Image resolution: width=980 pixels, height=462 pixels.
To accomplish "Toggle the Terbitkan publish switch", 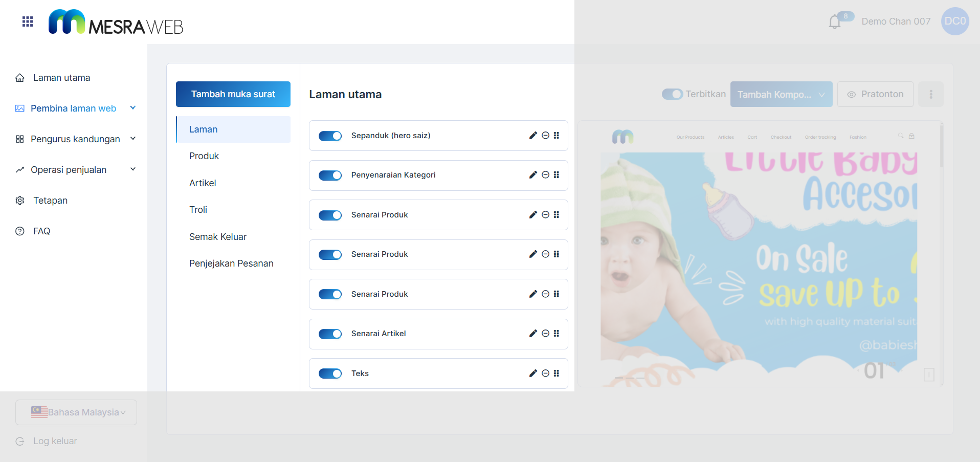I will [x=672, y=95].
